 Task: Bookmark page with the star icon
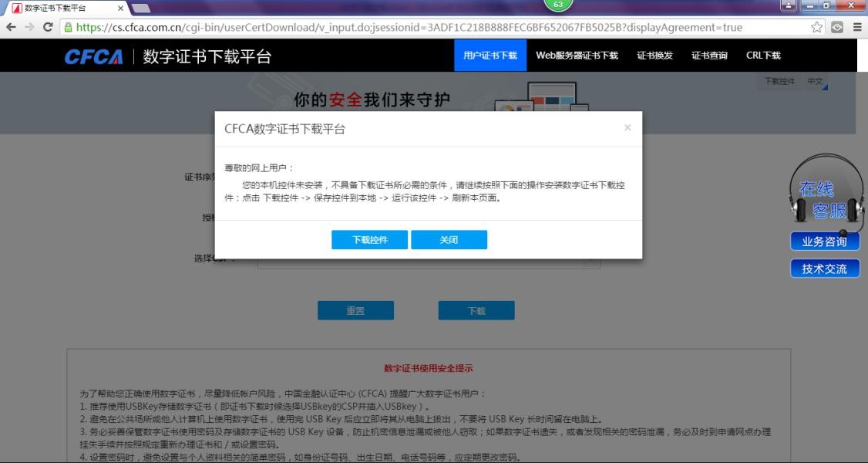coord(816,27)
